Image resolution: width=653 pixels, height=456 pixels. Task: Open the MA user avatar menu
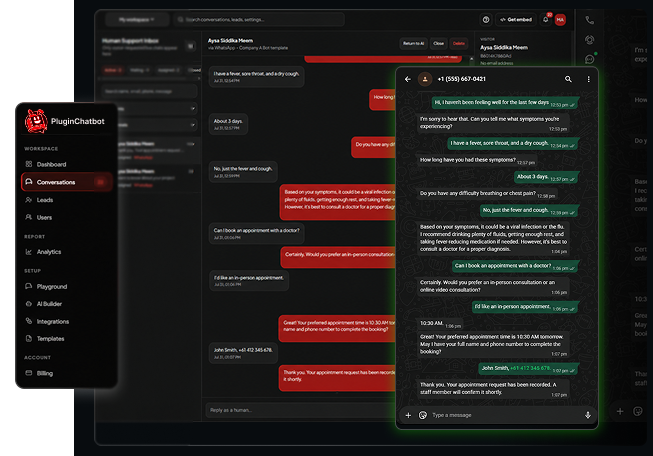tap(560, 20)
